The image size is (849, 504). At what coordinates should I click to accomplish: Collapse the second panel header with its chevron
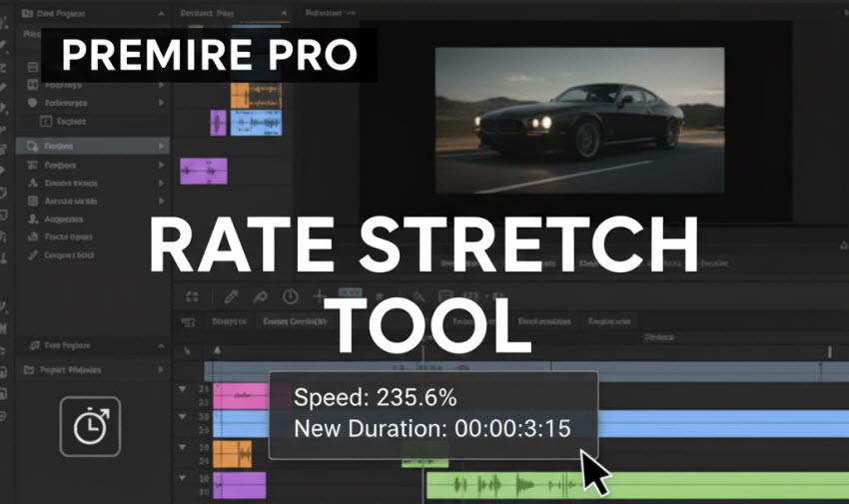(x=284, y=13)
